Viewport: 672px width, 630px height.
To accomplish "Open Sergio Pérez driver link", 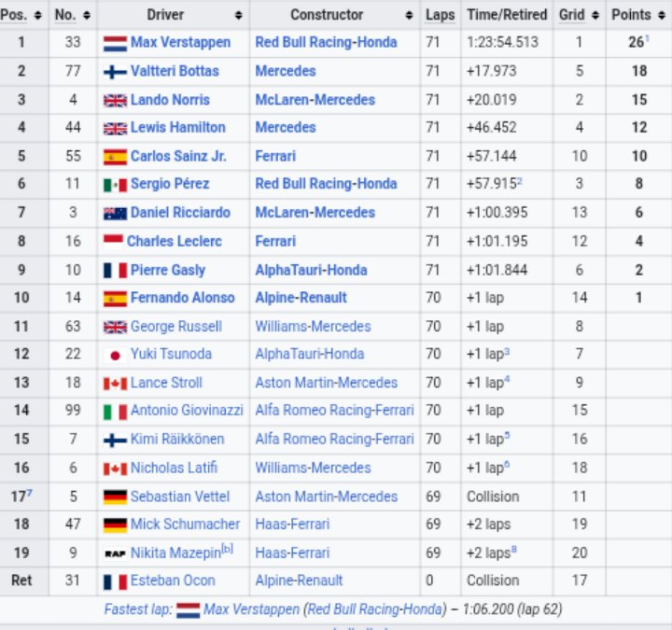I will [170, 184].
